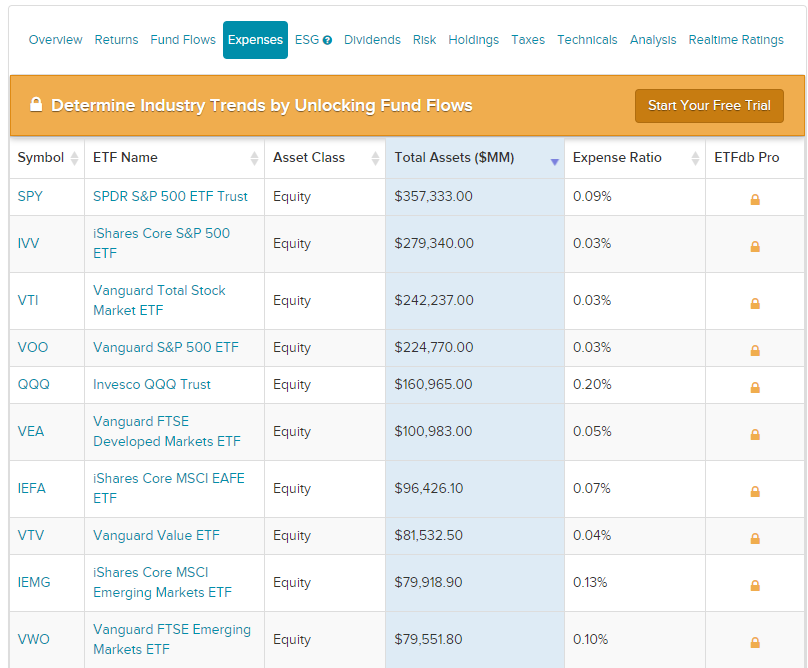The image size is (808, 668).
Task: Click the $96,426.10 total assets value
Action: [429, 488]
